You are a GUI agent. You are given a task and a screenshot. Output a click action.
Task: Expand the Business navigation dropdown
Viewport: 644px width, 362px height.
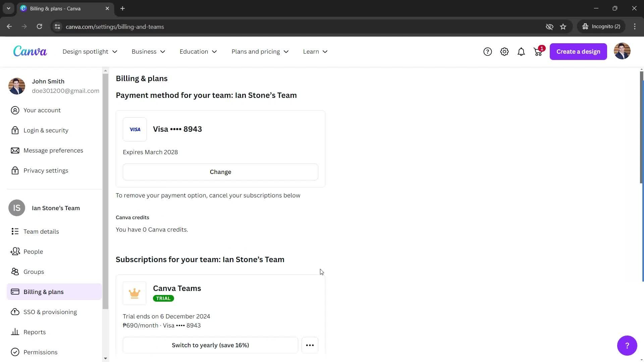point(149,51)
